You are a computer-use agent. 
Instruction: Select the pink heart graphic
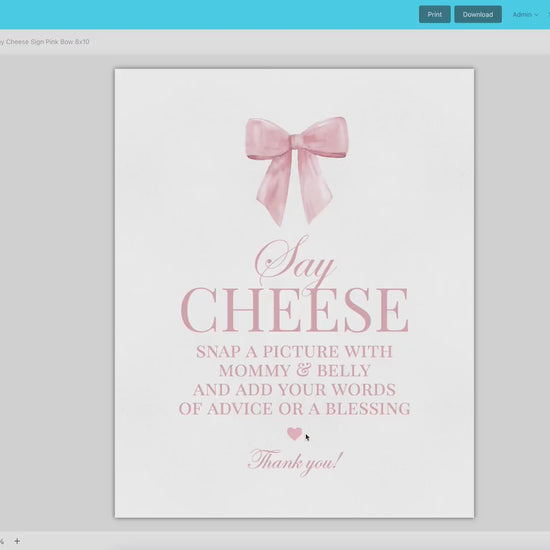click(294, 434)
